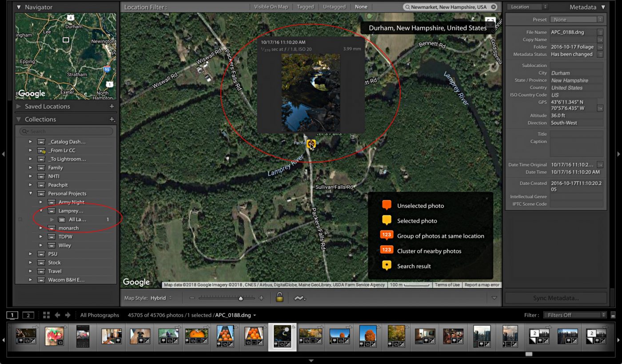The width and height of the screenshot is (622, 364).
Task: Click the City metadata field
Action: 576,73
